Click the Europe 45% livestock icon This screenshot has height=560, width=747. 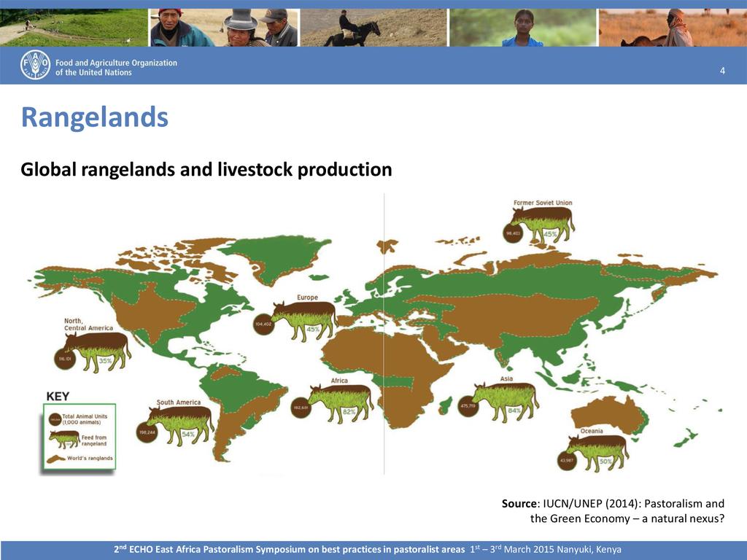(304, 319)
